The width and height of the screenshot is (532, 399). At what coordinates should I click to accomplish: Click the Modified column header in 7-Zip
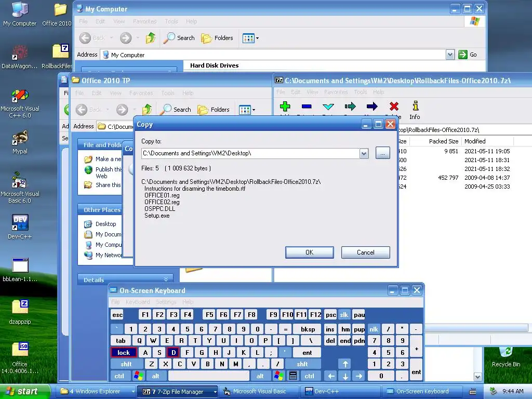[487, 141]
